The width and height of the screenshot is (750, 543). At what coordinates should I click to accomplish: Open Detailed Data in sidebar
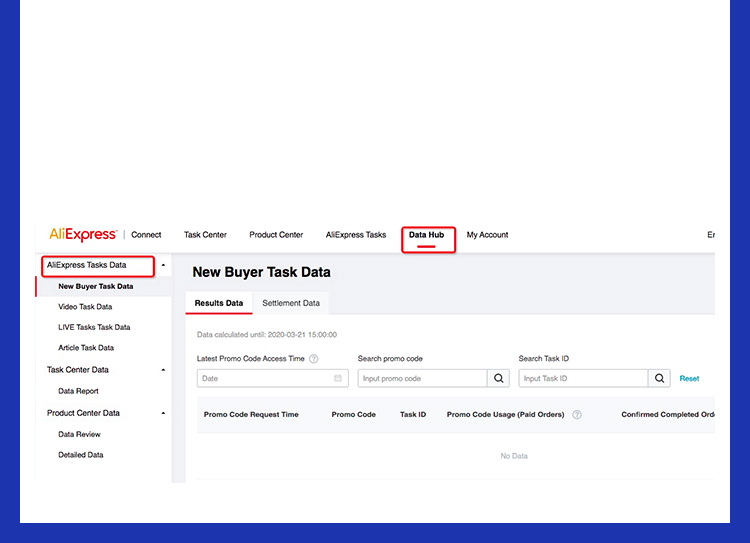[81, 455]
